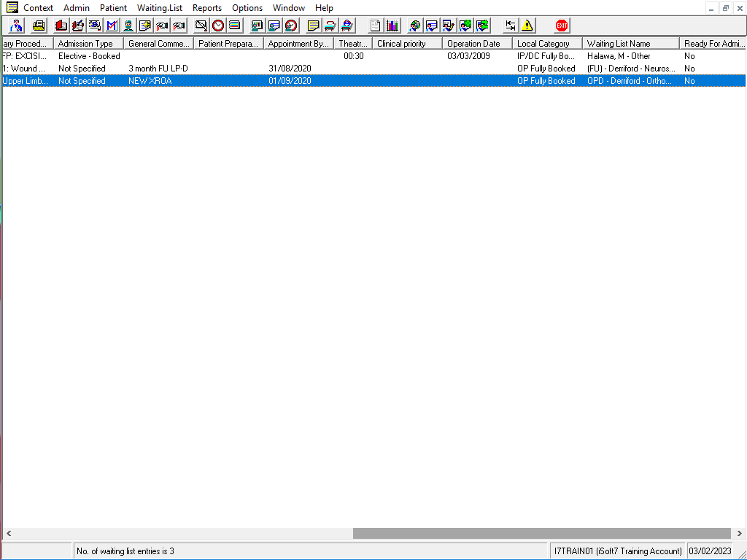747x560 pixels.
Task: Click the patient lying in bed icon
Action: 347,26
